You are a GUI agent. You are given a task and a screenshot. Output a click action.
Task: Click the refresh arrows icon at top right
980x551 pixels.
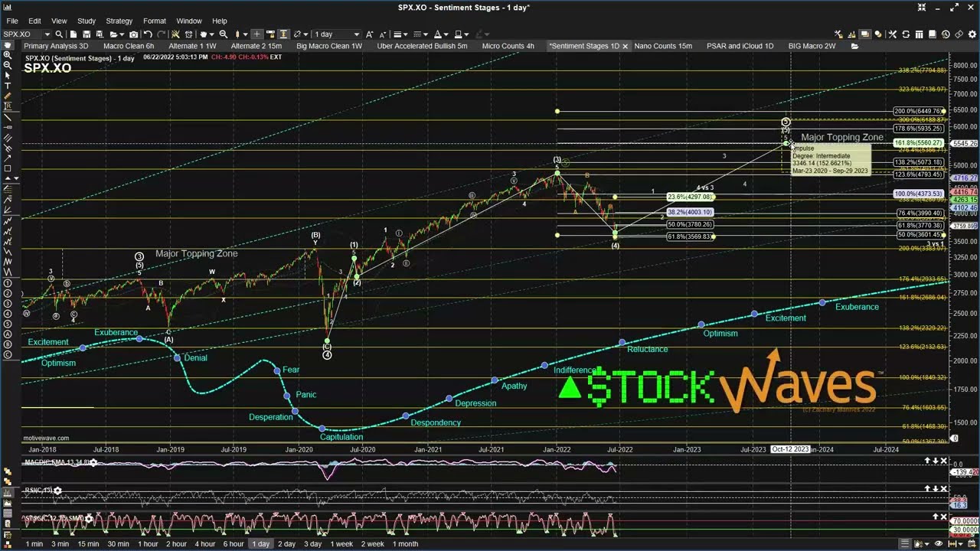(906, 34)
